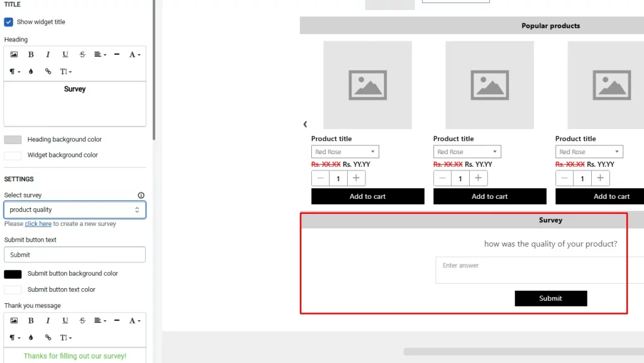This screenshot has height=363, width=644.
Task: Follow the 'click here' new survey link
Action: coord(38,224)
